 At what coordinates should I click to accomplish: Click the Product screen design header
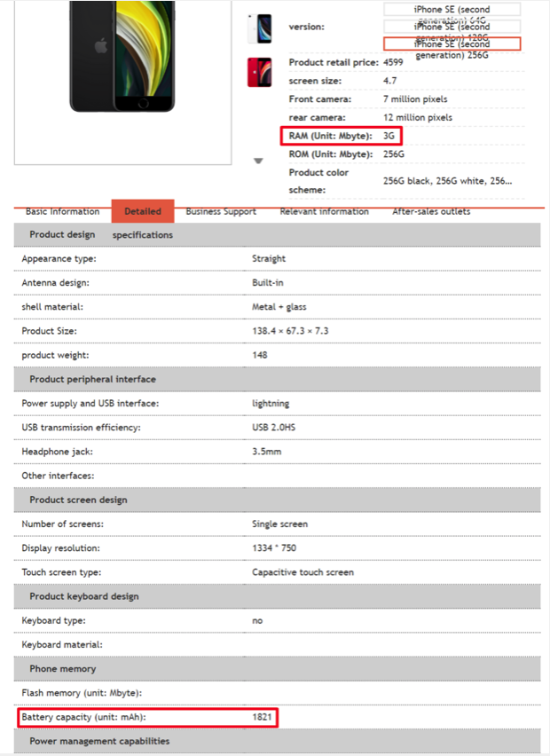78,500
